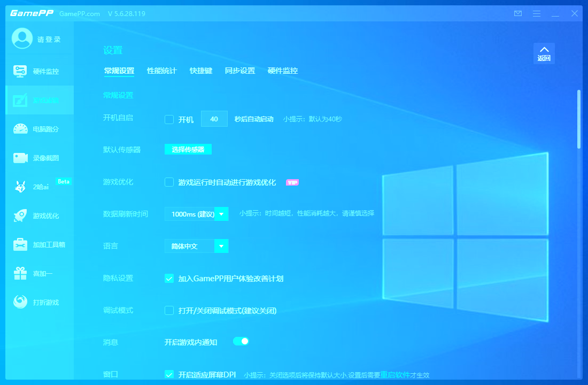The width and height of the screenshot is (588, 385).
Task: Open 硬件监控 in the sidebar
Action: click(40, 71)
